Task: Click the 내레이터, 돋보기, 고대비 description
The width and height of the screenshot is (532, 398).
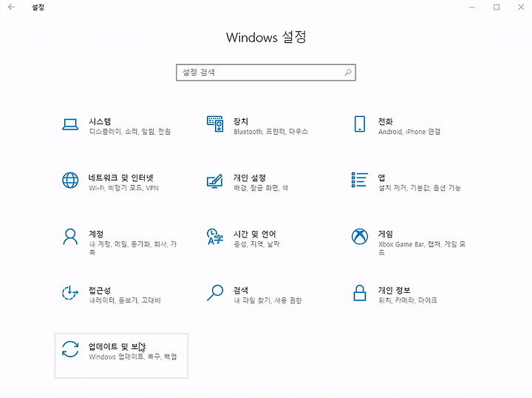Action: (125, 300)
